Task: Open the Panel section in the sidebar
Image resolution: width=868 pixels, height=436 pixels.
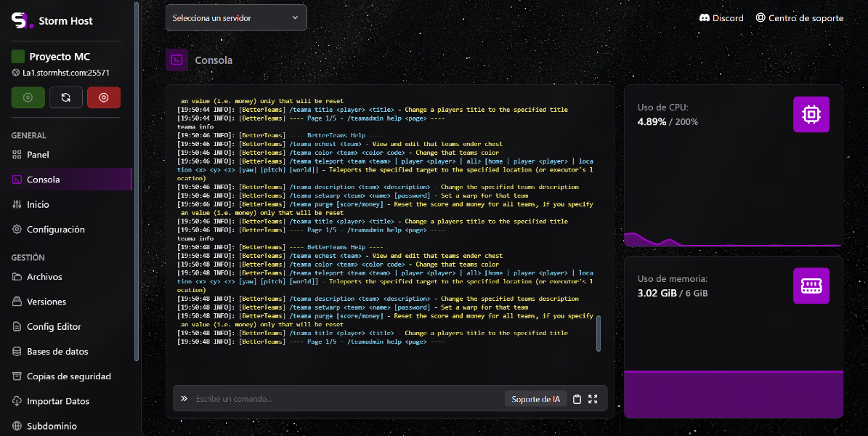Action: (x=38, y=155)
